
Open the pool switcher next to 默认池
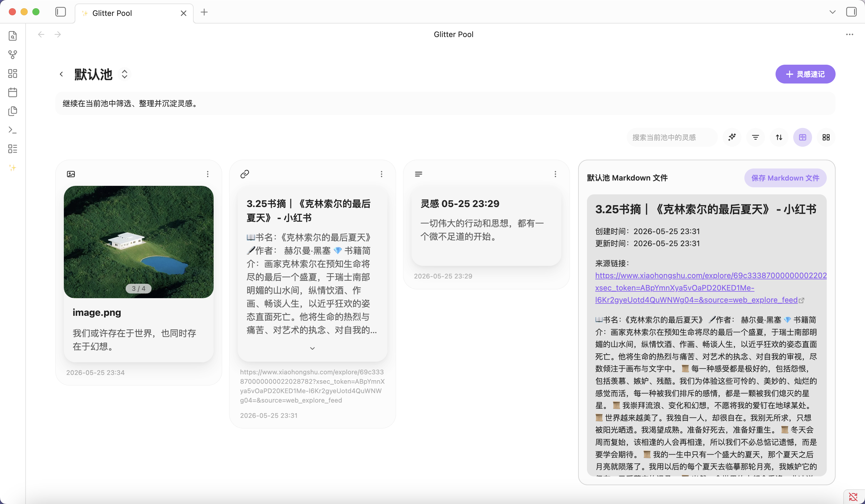[x=125, y=74]
